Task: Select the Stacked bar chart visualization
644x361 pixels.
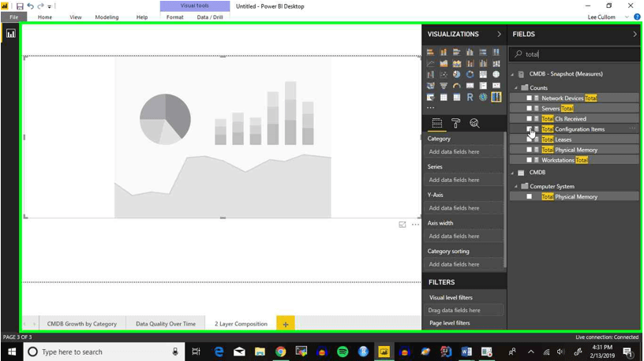Action: 430,52
